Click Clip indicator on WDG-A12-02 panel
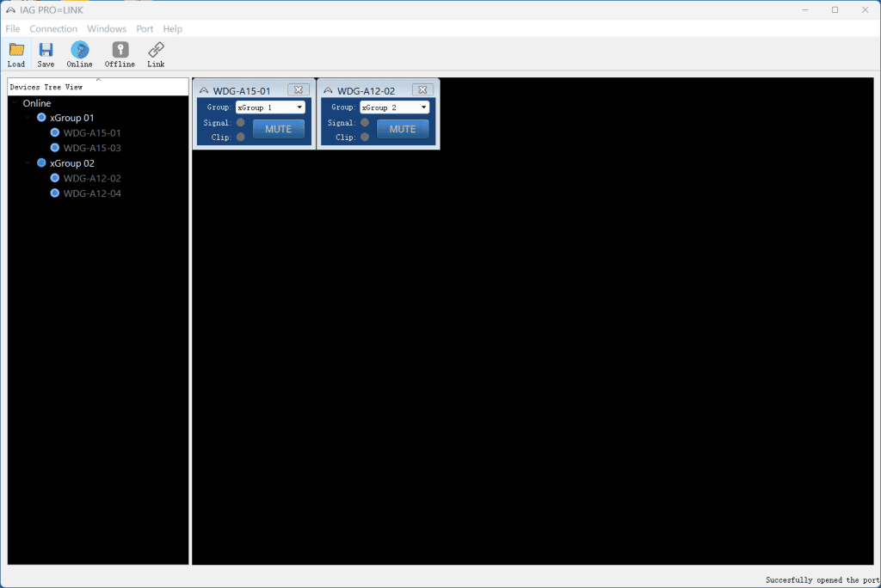 [365, 137]
